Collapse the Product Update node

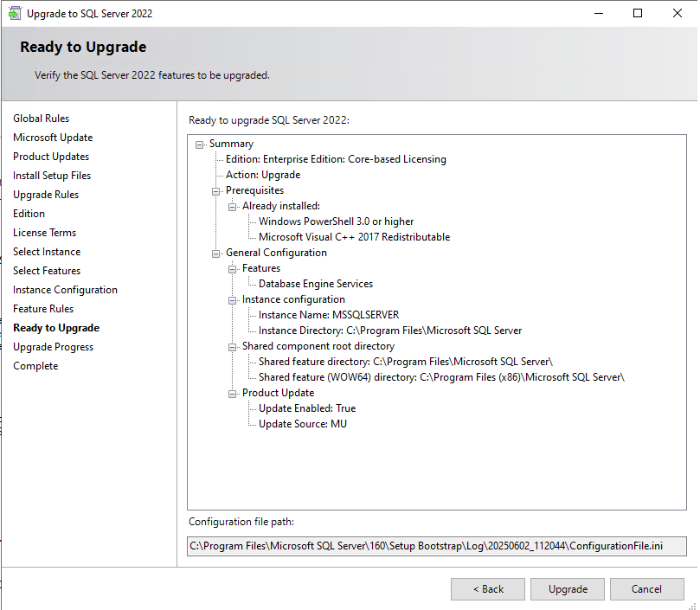click(233, 394)
